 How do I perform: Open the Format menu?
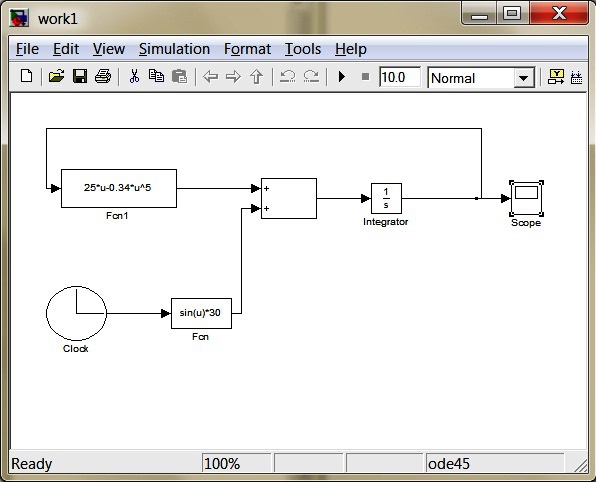tap(247, 49)
